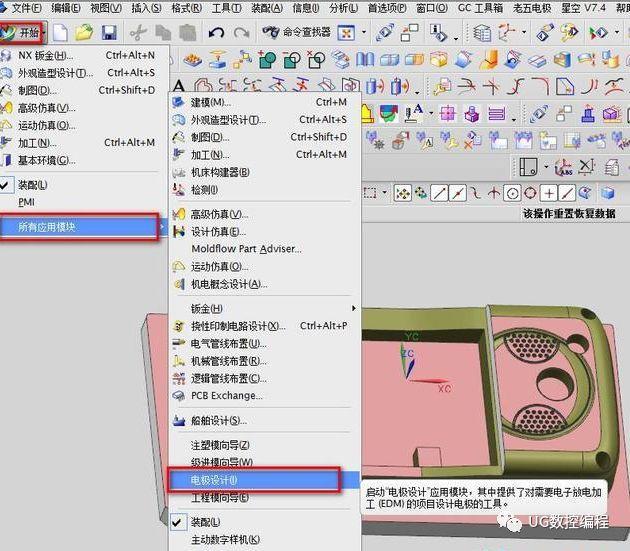Click the Redo arrow icon
The width and height of the screenshot is (630, 551).
pos(241,33)
